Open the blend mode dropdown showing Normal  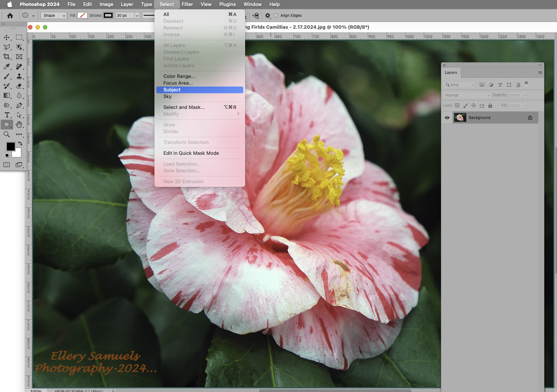point(466,95)
